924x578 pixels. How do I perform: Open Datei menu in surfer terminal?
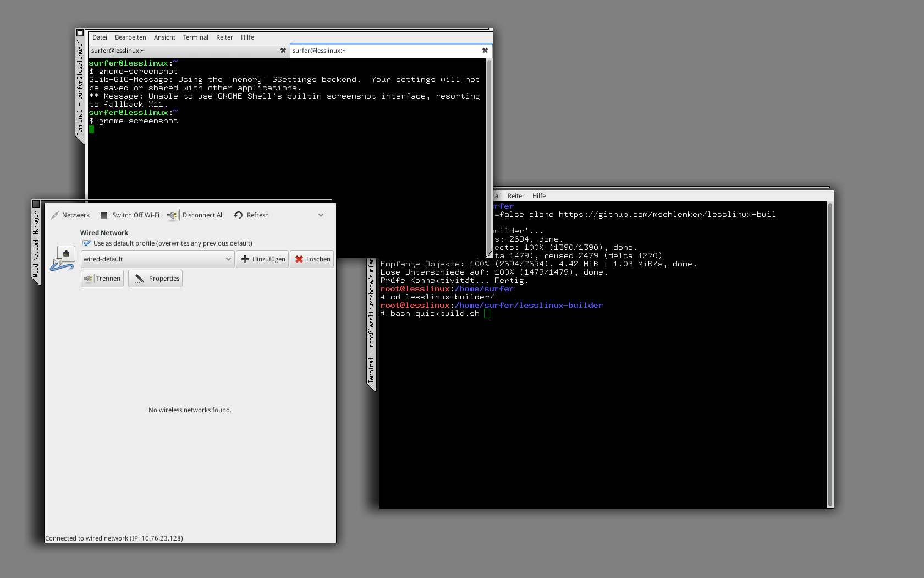tap(100, 37)
